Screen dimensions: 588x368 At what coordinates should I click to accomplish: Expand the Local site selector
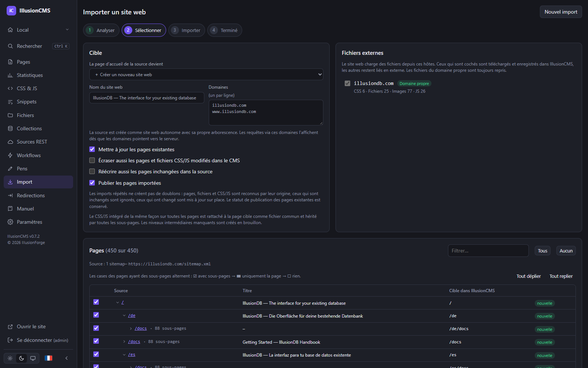point(38,30)
